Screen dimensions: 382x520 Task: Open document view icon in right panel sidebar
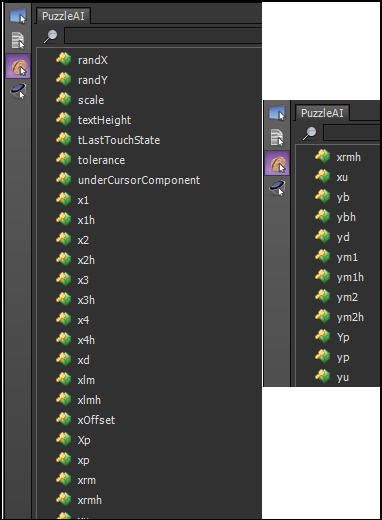pos(277,137)
